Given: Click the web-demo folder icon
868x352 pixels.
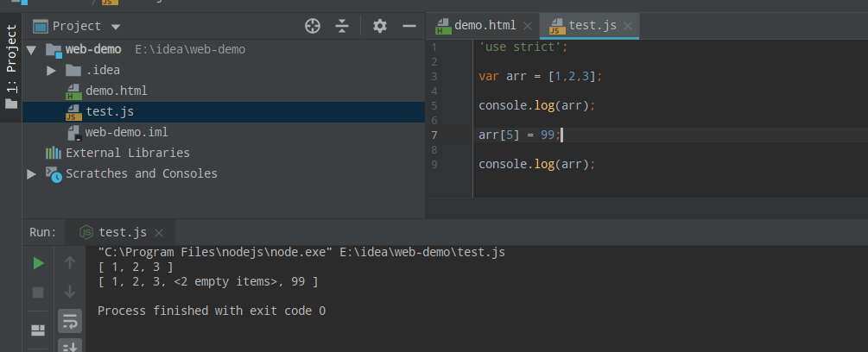Looking at the screenshot, I should (x=54, y=50).
